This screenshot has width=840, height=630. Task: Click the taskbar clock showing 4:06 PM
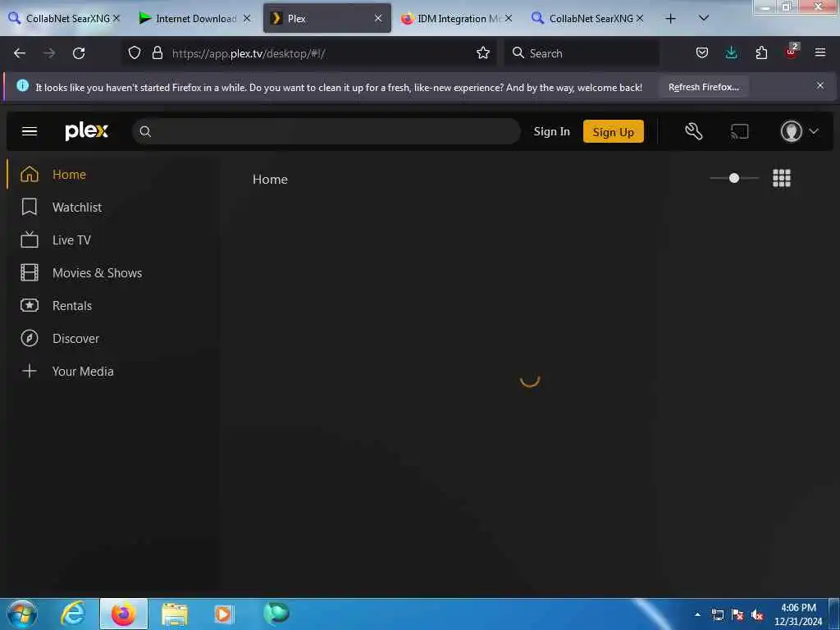(x=798, y=614)
